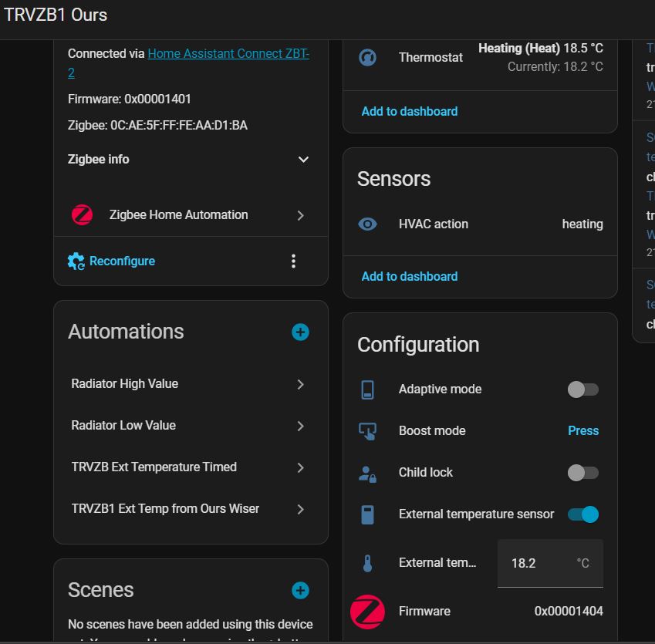Open the Radiator High Value automation
The width and height of the screenshot is (655, 644).
click(x=189, y=384)
